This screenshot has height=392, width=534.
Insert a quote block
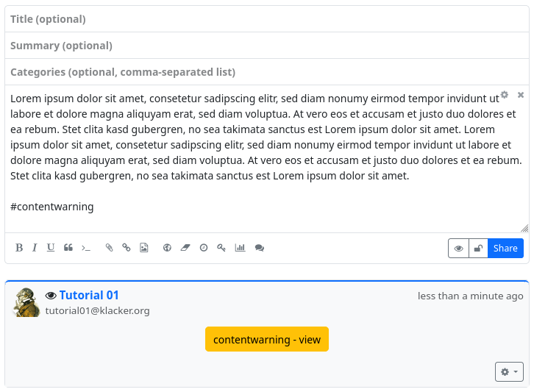click(x=68, y=248)
